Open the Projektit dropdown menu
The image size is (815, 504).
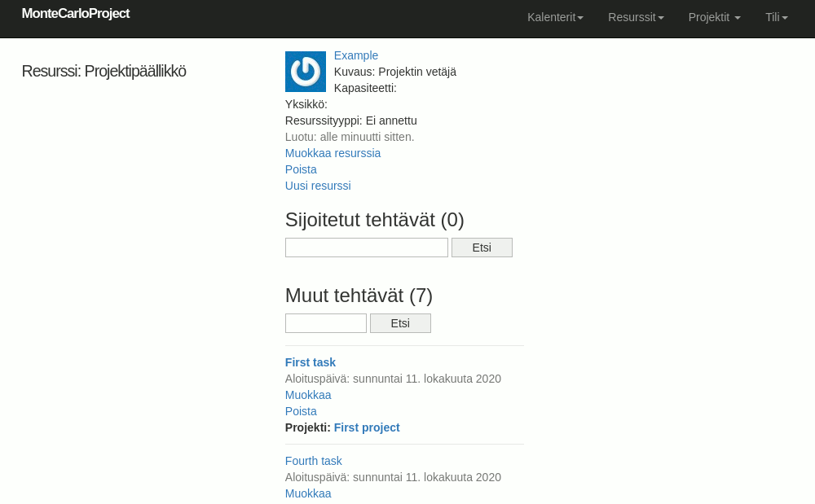pos(714,17)
